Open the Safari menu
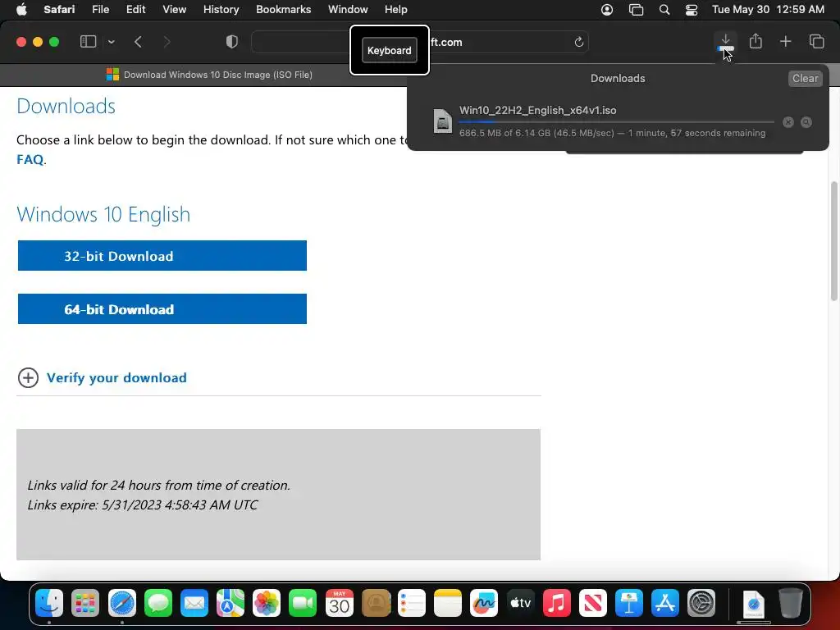This screenshot has height=630, width=840. coord(59,10)
